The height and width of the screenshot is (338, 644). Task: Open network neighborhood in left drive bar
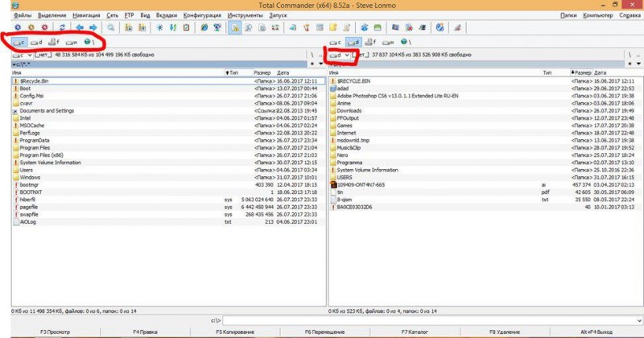point(89,42)
